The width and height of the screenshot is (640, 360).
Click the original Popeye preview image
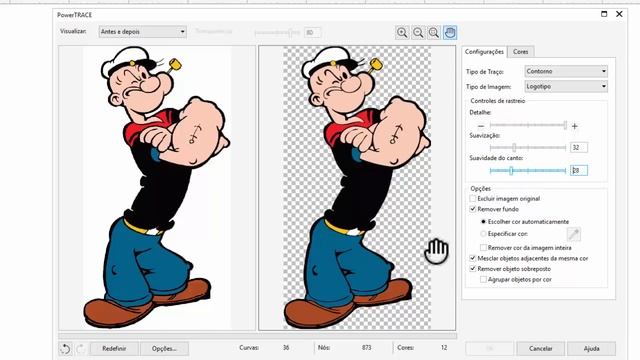[157, 188]
